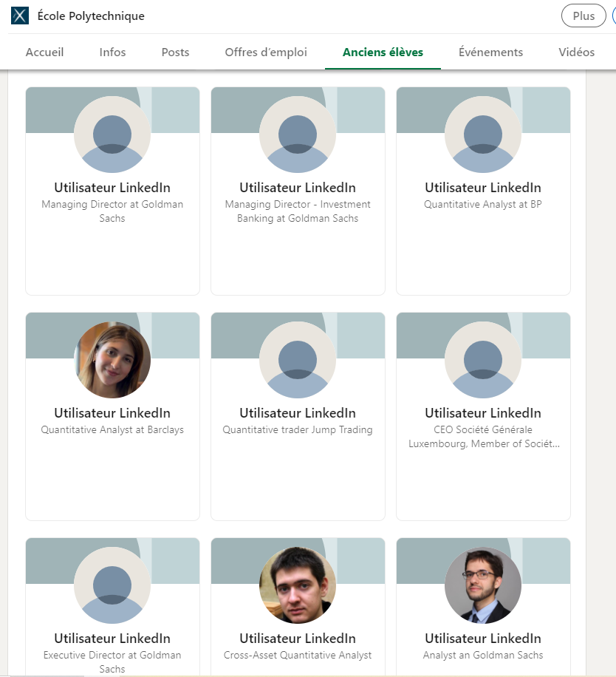Select the Anciens élèves tab
Screen dimensions: 616x677
pyautogui.click(x=383, y=52)
